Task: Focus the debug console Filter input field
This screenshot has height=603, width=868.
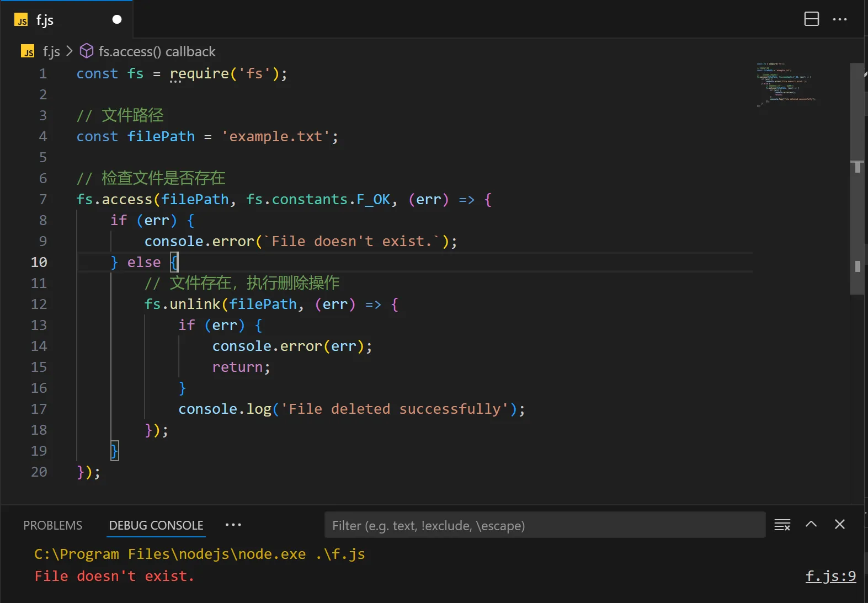Action: (x=545, y=525)
